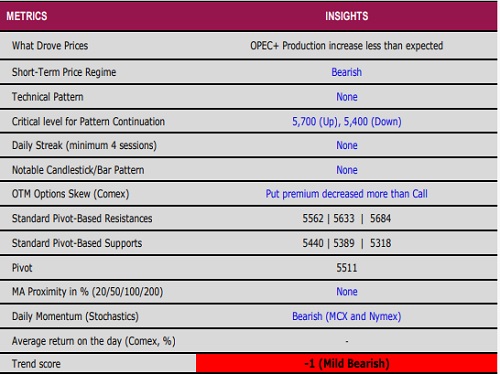
Task: Click the 'Trend score' row label
Action: [36, 364]
